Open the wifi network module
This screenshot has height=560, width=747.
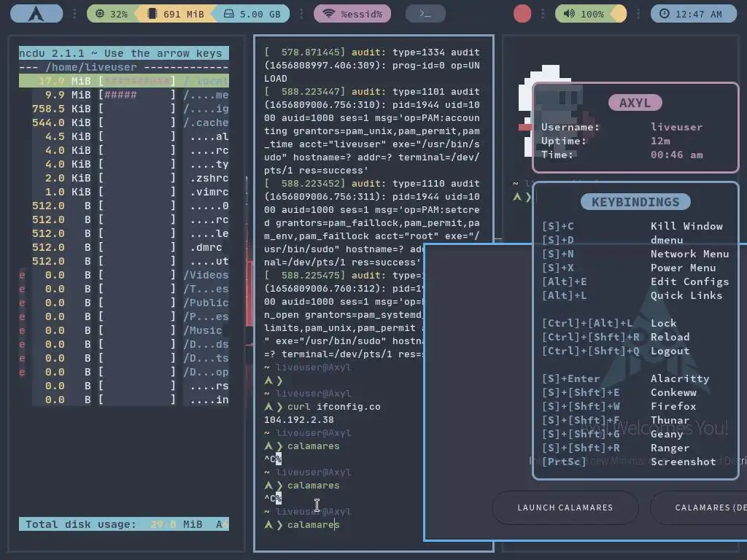(352, 14)
